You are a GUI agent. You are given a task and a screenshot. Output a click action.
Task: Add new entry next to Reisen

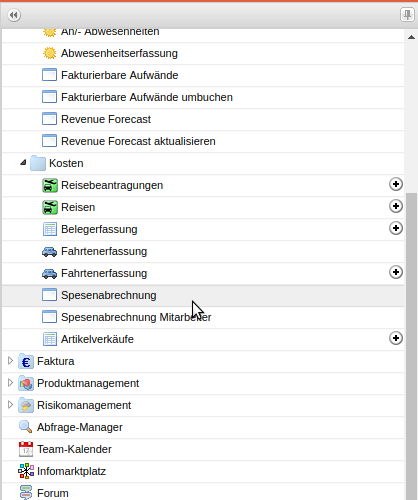(396, 206)
